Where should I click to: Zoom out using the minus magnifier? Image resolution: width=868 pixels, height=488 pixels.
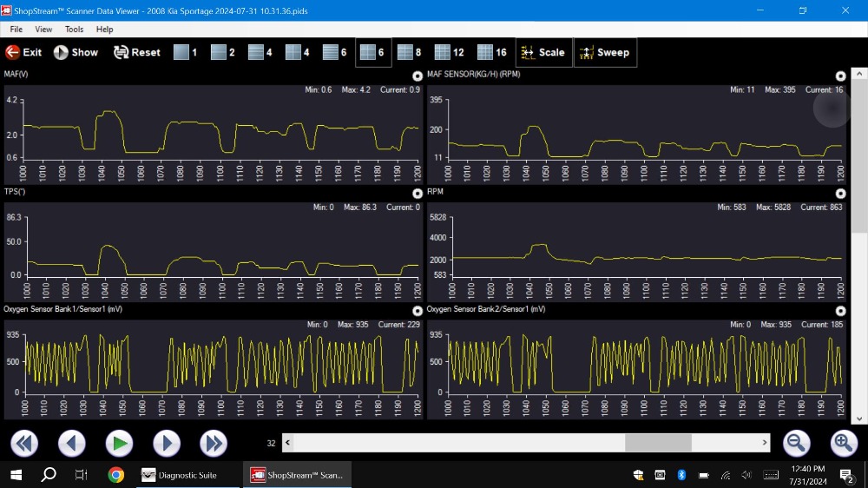pyautogui.click(x=796, y=444)
